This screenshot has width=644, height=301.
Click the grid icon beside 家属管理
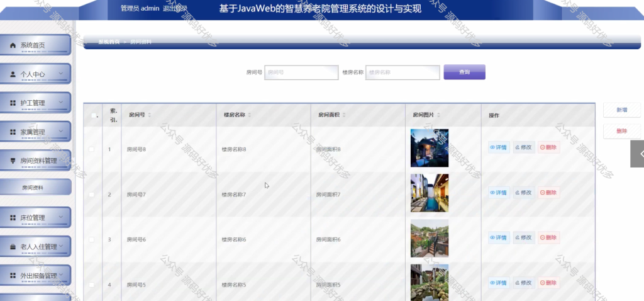[x=13, y=132]
